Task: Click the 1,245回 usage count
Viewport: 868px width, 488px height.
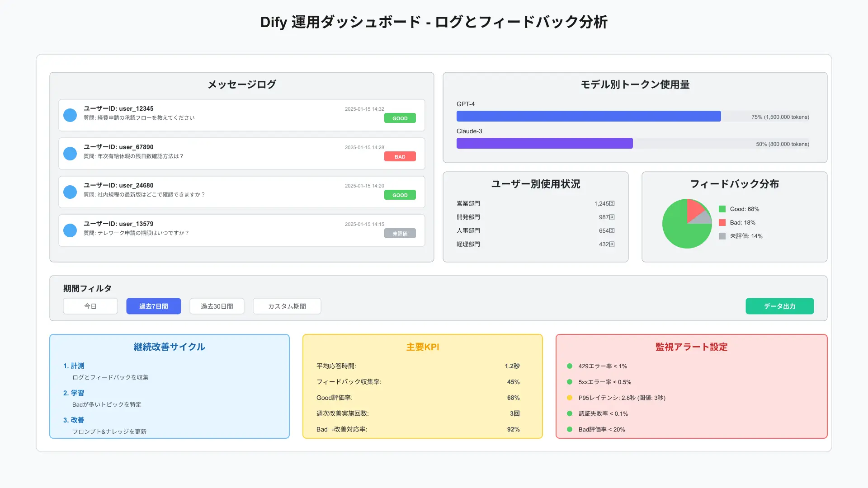Action: pos(604,204)
